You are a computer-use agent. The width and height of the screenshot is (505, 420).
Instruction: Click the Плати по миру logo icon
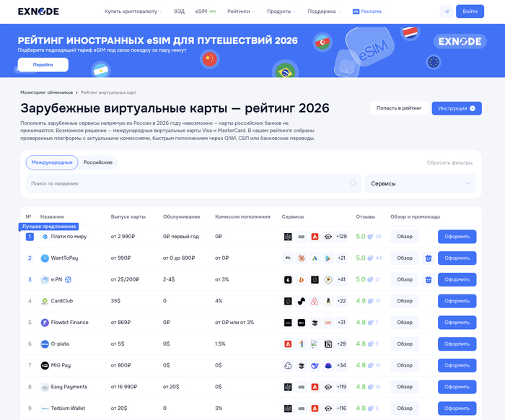click(x=45, y=237)
